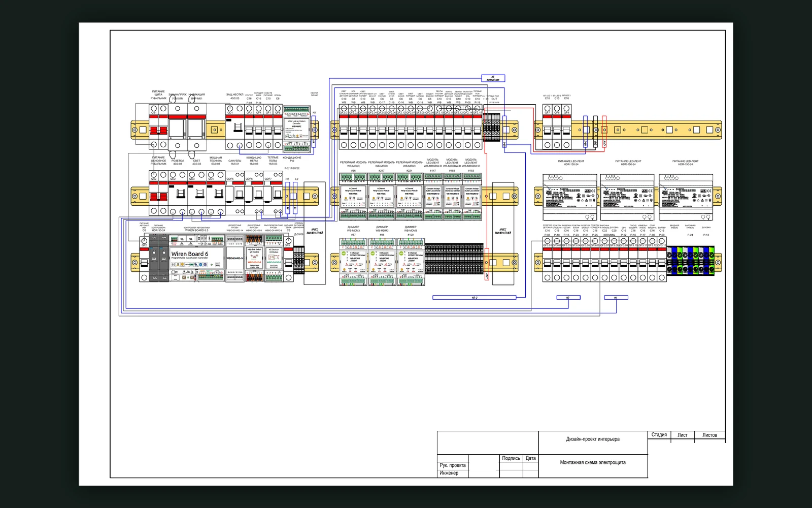Select the "HDR-30-24" power supply label

(x=158, y=231)
